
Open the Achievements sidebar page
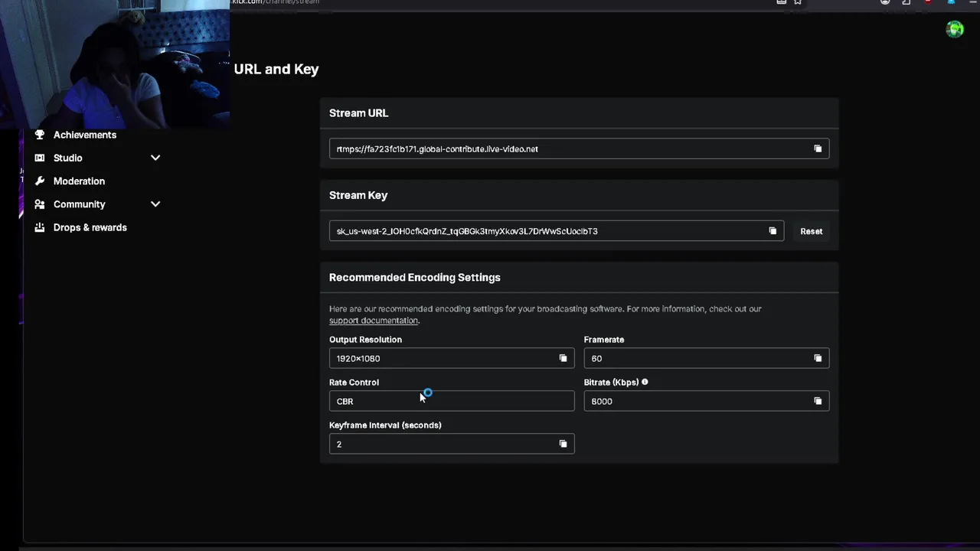[84, 135]
